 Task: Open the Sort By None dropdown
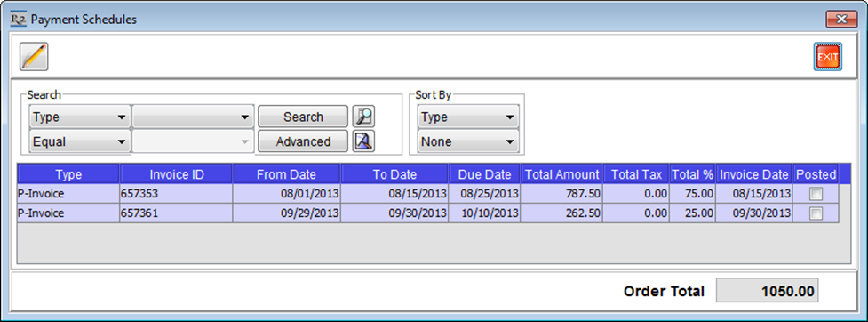468,142
